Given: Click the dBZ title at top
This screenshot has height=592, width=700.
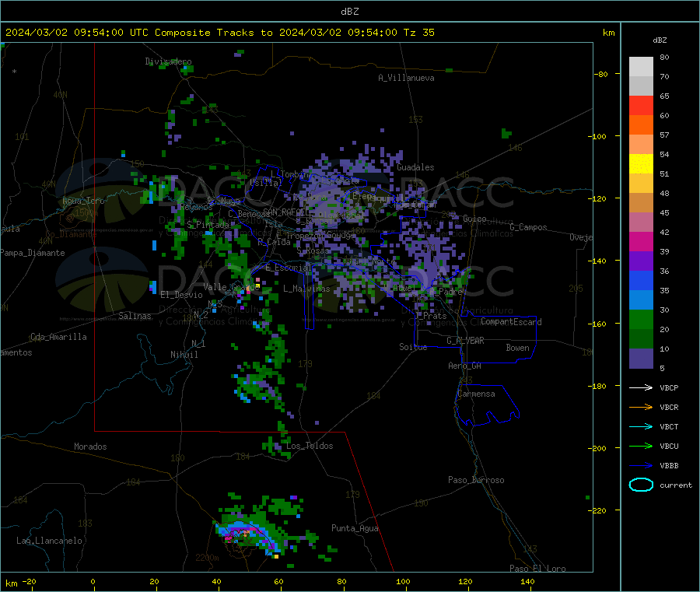Looking at the screenshot, I should (x=349, y=12).
